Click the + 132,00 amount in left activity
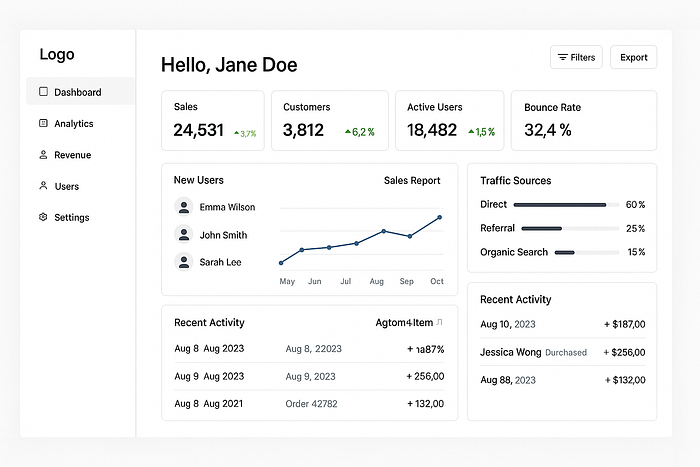The width and height of the screenshot is (700, 467). (425, 404)
